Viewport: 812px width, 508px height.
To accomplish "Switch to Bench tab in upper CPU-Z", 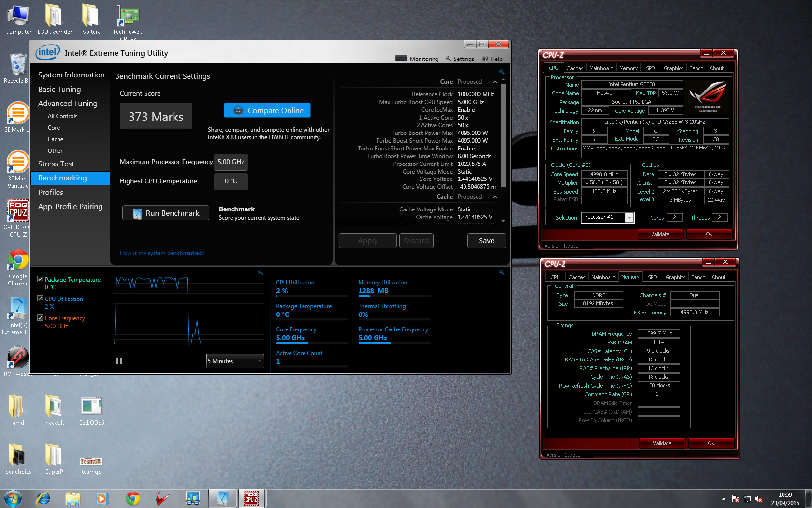I will 696,68.
